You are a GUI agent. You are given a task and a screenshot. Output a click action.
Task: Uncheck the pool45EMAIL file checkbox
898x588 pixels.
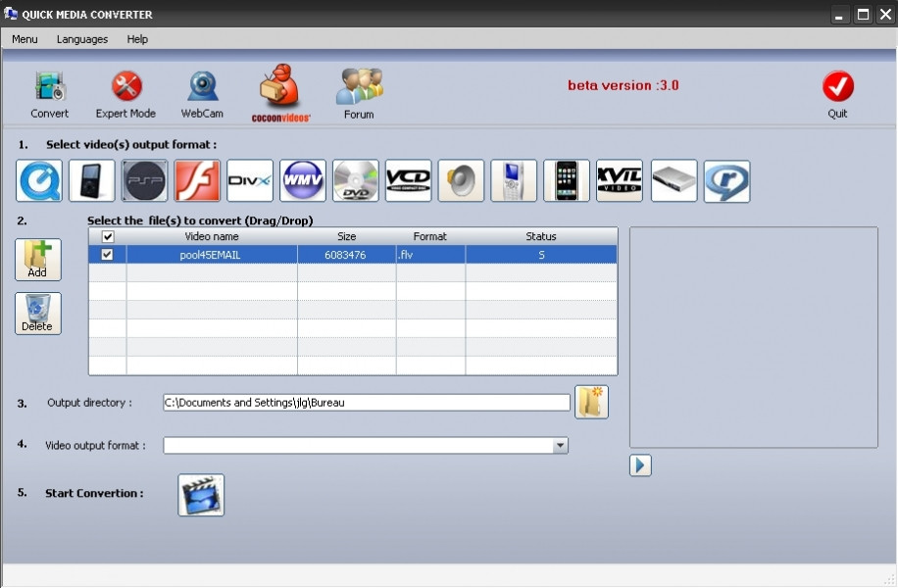tap(107, 254)
